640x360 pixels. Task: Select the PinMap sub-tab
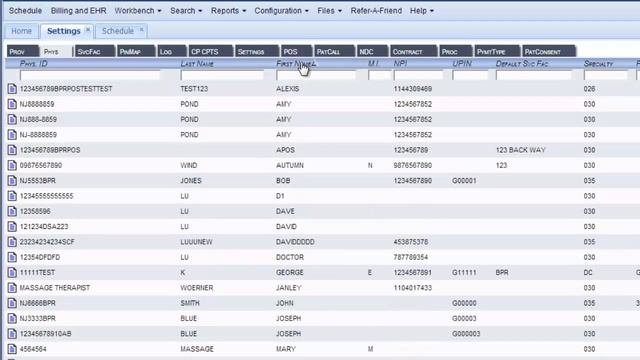click(136, 51)
